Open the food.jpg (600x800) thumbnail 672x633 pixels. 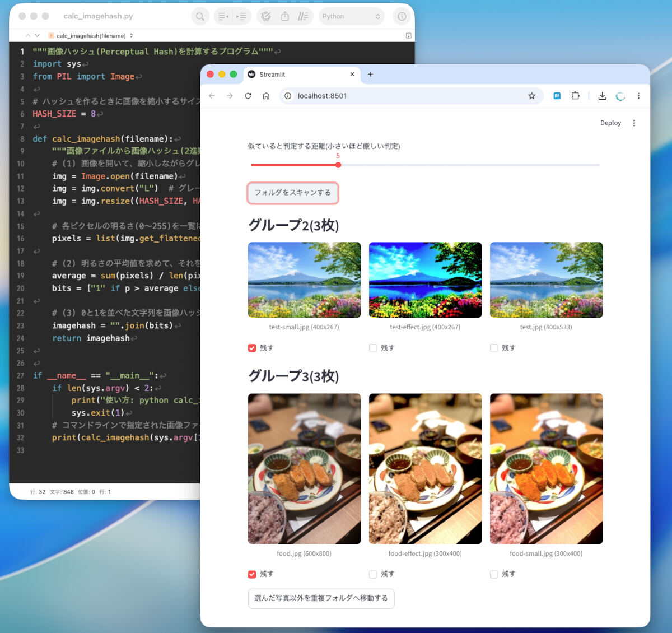click(304, 469)
